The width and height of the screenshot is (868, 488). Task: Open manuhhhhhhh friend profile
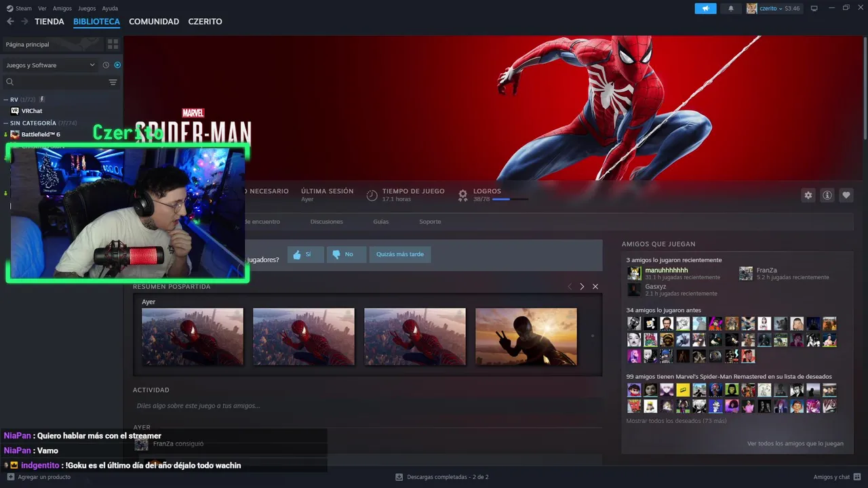667,270
